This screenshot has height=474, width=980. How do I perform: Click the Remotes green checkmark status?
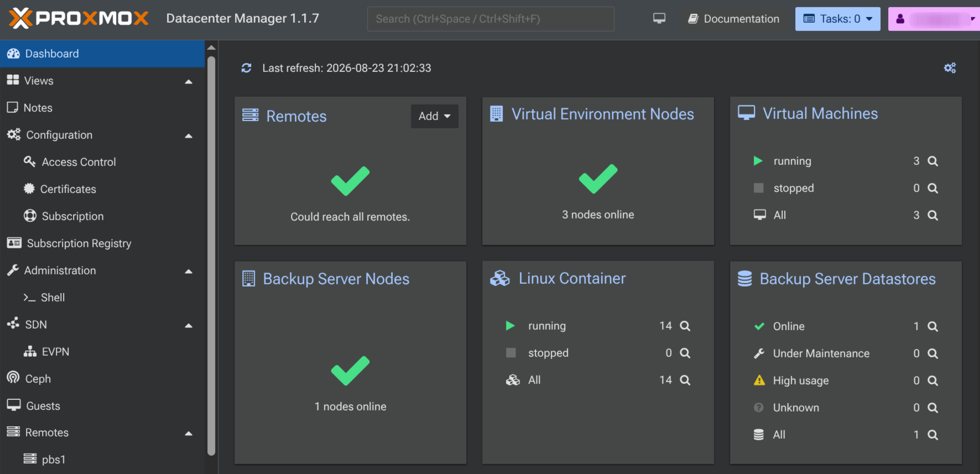pyautogui.click(x=350, y=181)
